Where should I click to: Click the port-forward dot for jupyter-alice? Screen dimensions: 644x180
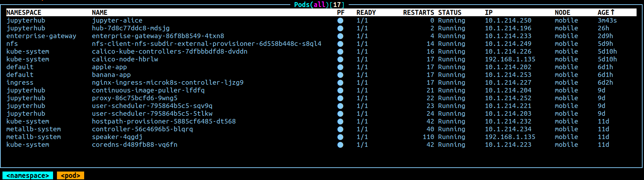point(340,20)
